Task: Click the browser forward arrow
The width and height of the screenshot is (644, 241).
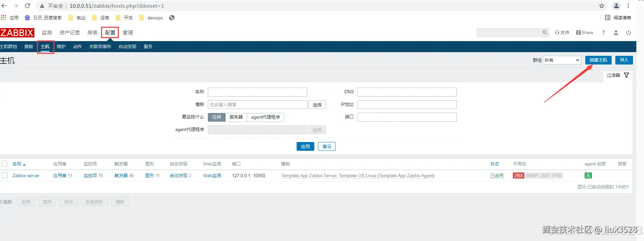Action: (x=15, y=6)
